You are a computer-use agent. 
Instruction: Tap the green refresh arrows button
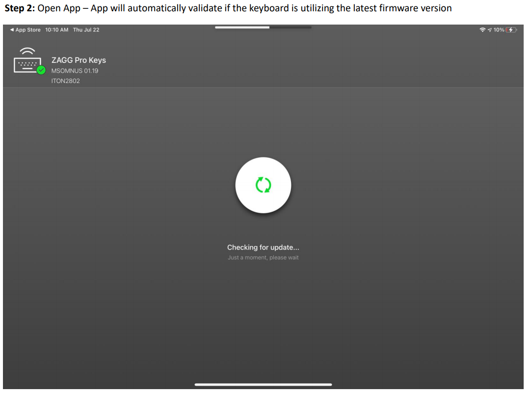(263, 185)
